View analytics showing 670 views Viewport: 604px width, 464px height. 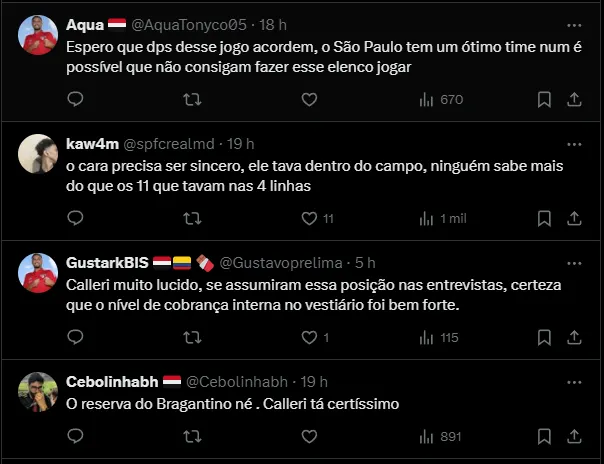point(440,99)
